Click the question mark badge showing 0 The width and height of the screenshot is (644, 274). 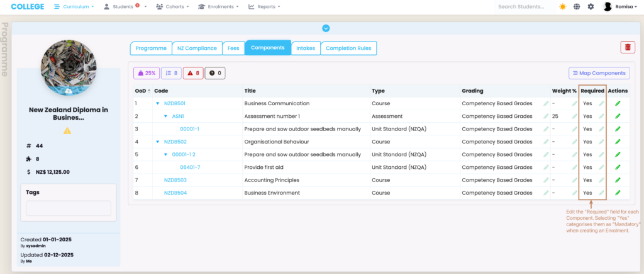point(215,73)
